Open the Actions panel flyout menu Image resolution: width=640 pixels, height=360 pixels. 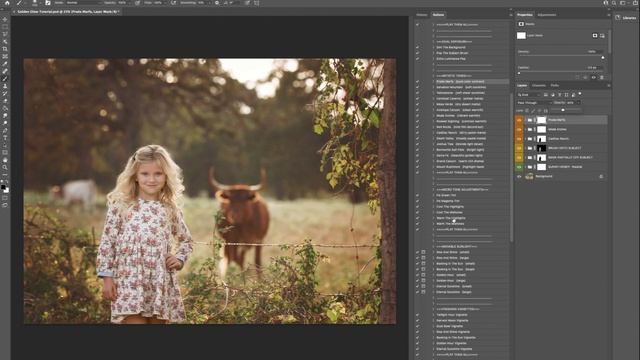[510, 15]
